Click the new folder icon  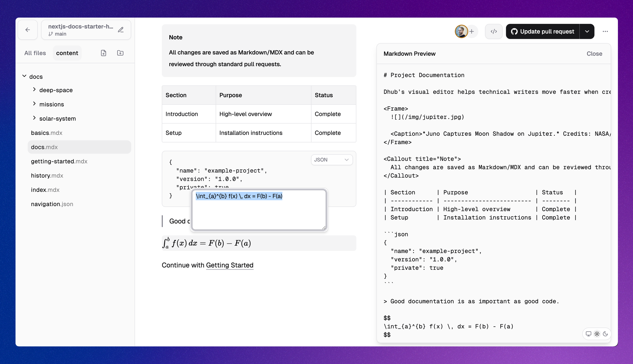120,53
